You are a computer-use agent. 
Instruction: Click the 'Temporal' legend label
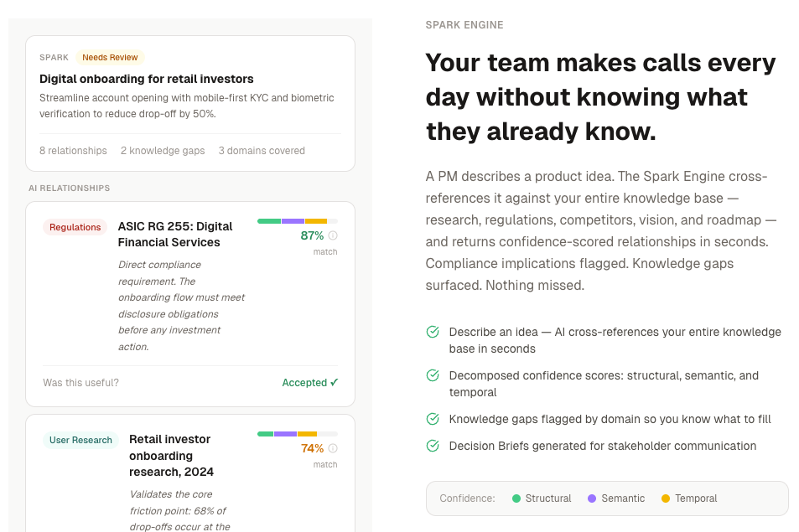pos(696,498)
